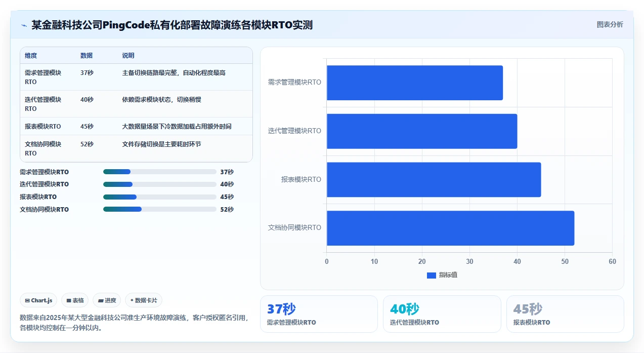Click the 40秒 value in the table
Image resolution: width=644 pixels, height=353 pixels.
pyautogui.click(x=87, y=100)
